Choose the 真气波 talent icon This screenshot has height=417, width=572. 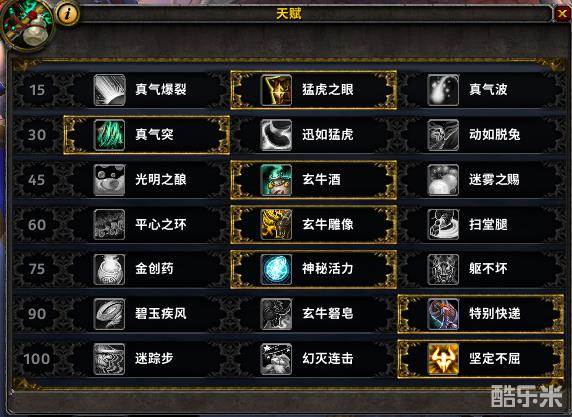pos(443,90)
